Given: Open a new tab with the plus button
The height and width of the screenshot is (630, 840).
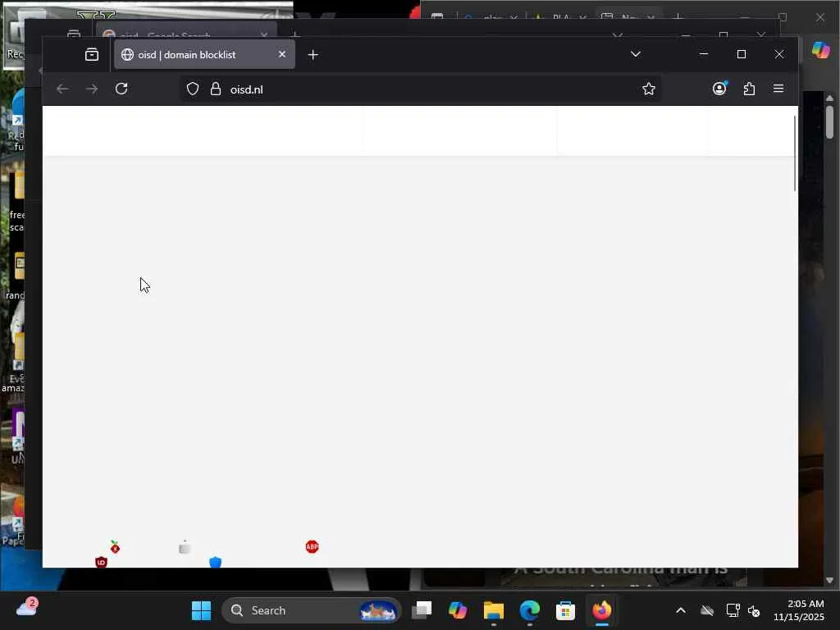Looking at the screenshot, I should point(313,55).
